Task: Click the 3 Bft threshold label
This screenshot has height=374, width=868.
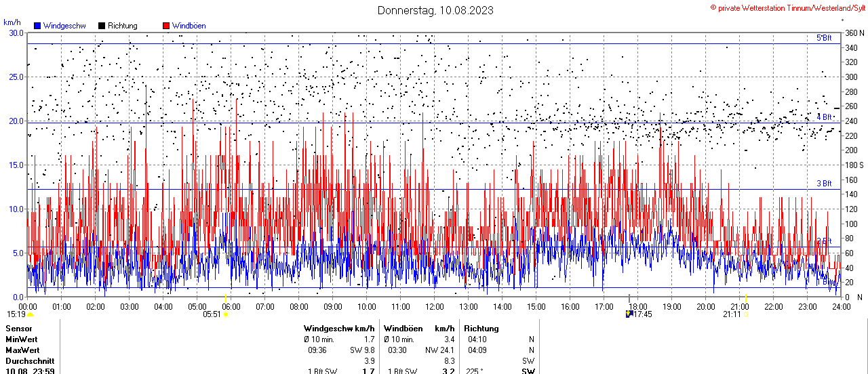Action: coord(823,184)
